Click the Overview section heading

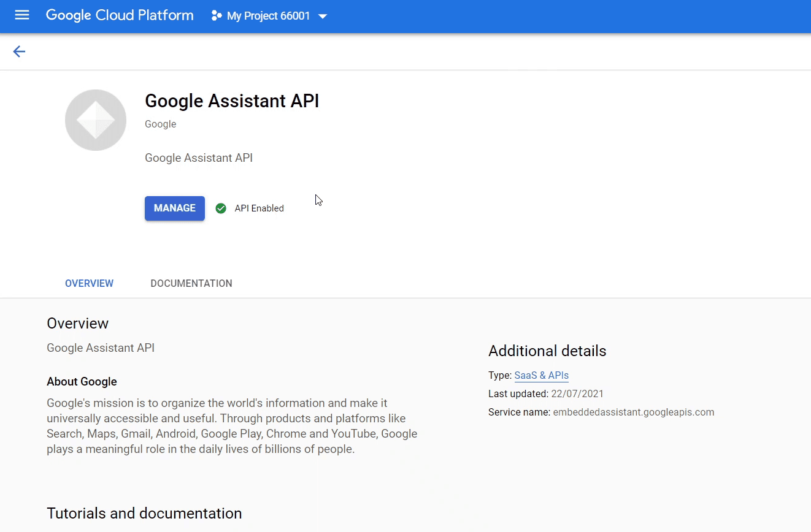[x=77, y=323]
